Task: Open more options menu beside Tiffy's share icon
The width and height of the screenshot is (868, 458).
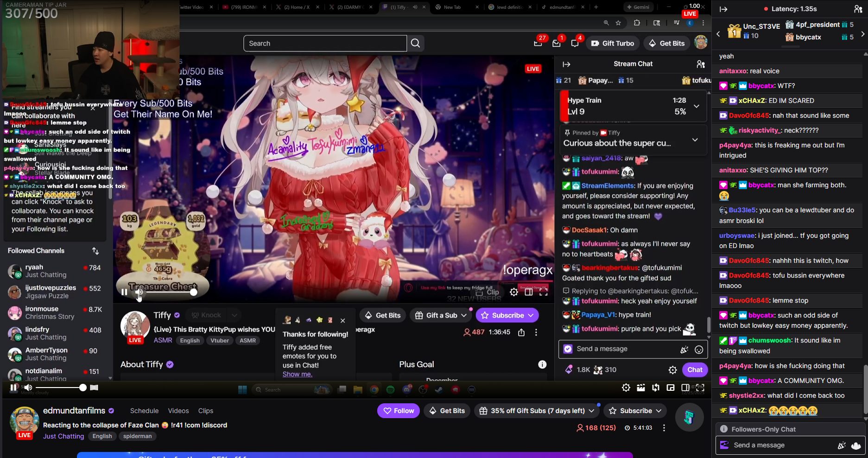Action: pos(536,332)
